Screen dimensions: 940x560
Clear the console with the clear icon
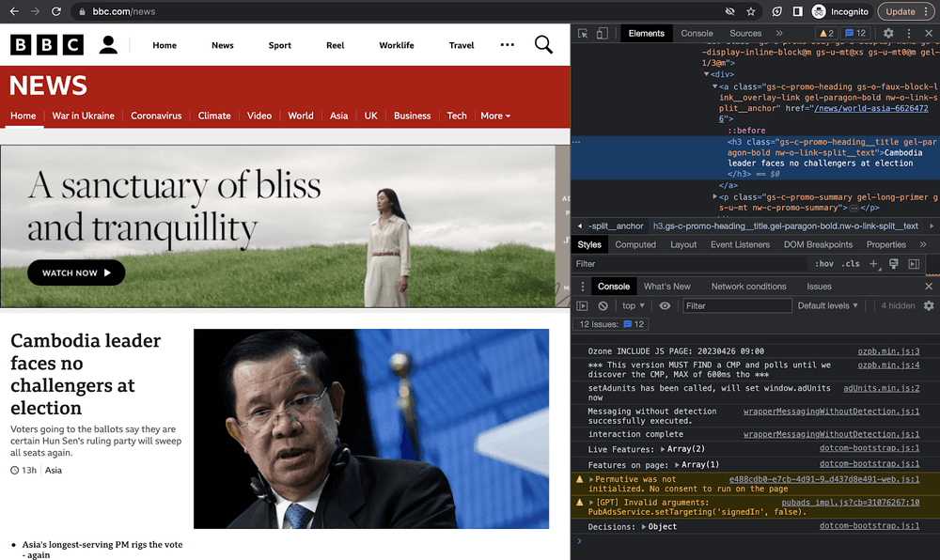coord(603,305)
